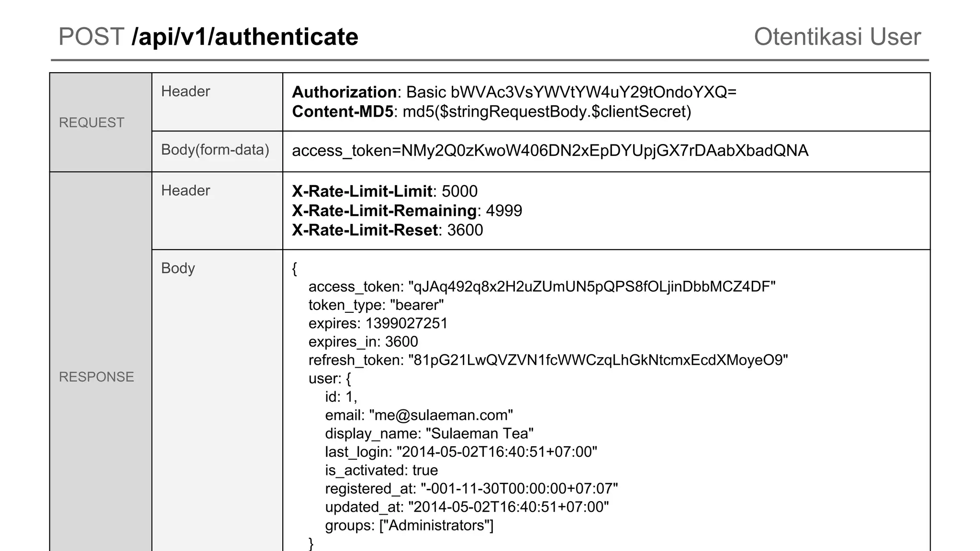Click the request access_token form-data value
This screenshot has width=980, height=551.
[x=550, y=151]
